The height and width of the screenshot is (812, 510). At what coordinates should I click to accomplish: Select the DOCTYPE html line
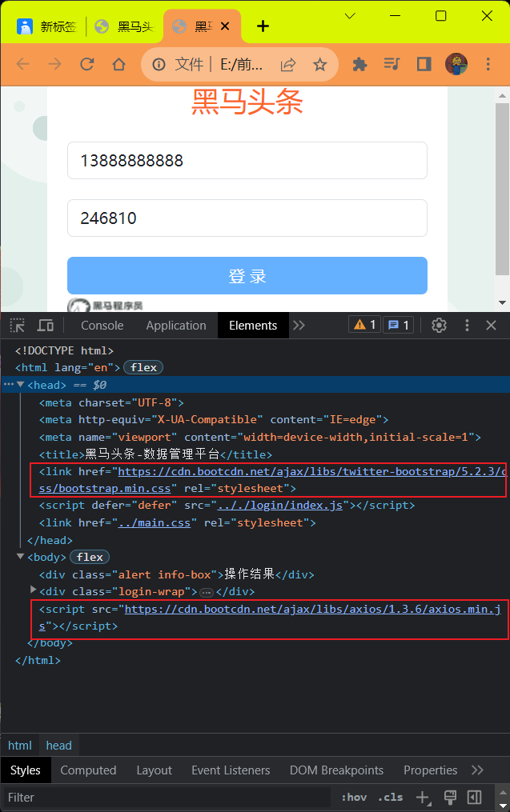click(x=64, y=350)
